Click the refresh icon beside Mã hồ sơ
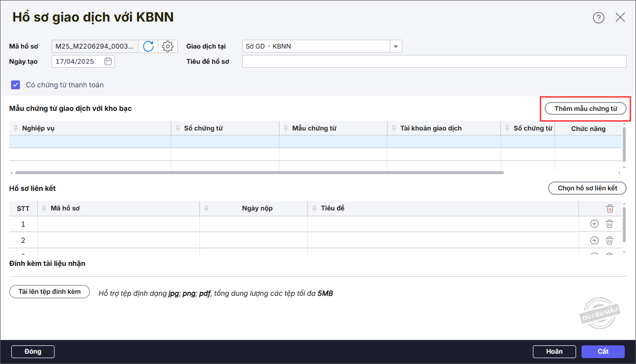Image resolution: width=636 pixels, height=364 pixels. pos(148,47)
